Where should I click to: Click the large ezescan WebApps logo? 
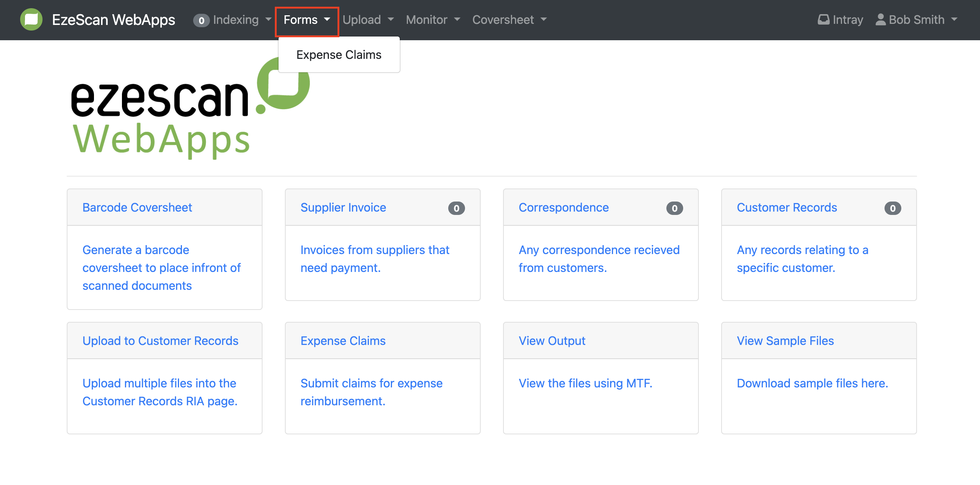190,108
